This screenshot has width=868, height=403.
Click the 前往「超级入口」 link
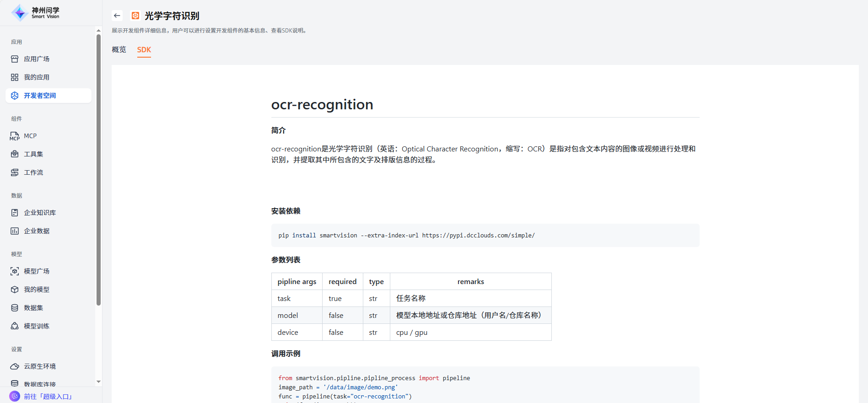tap(48, 396)
